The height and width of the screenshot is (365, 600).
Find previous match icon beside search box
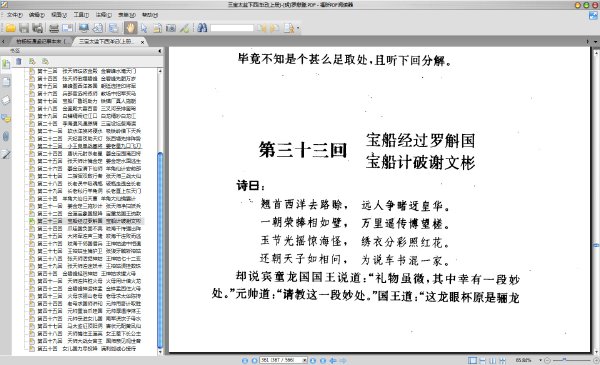262,28
